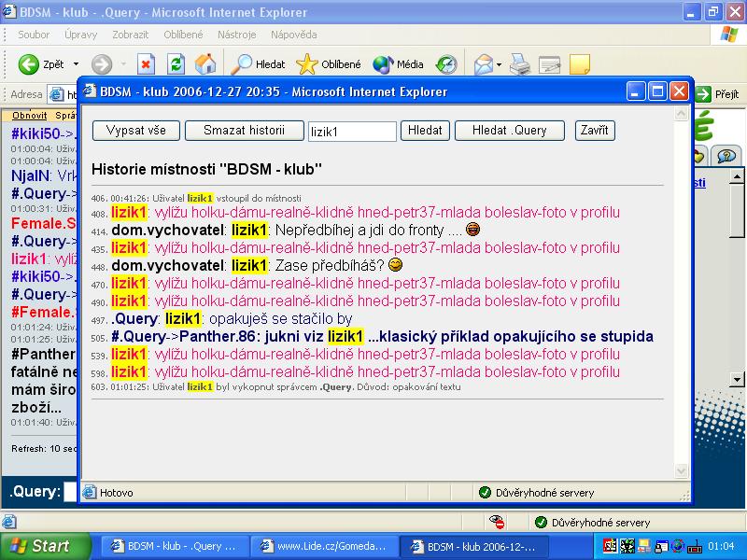Click the blocked cookie eye status icon
This screenshot has height=560, width=747.
point(497,522)
